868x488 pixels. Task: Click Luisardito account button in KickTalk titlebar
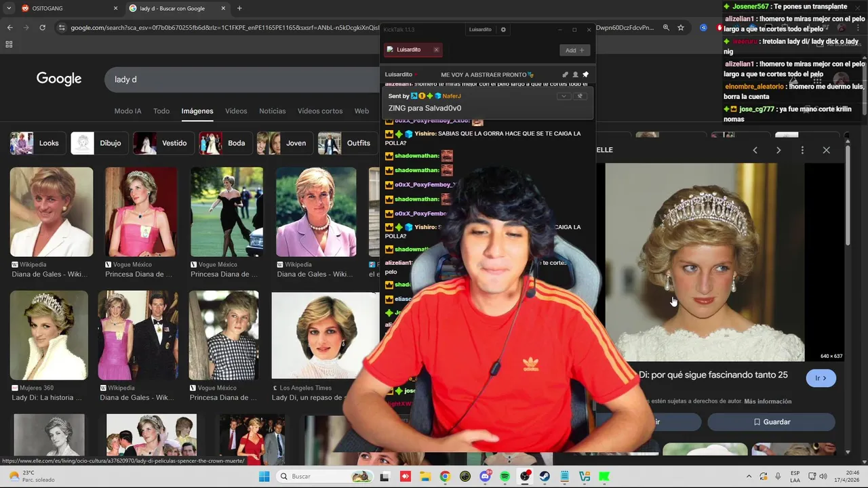coord(480,30)
